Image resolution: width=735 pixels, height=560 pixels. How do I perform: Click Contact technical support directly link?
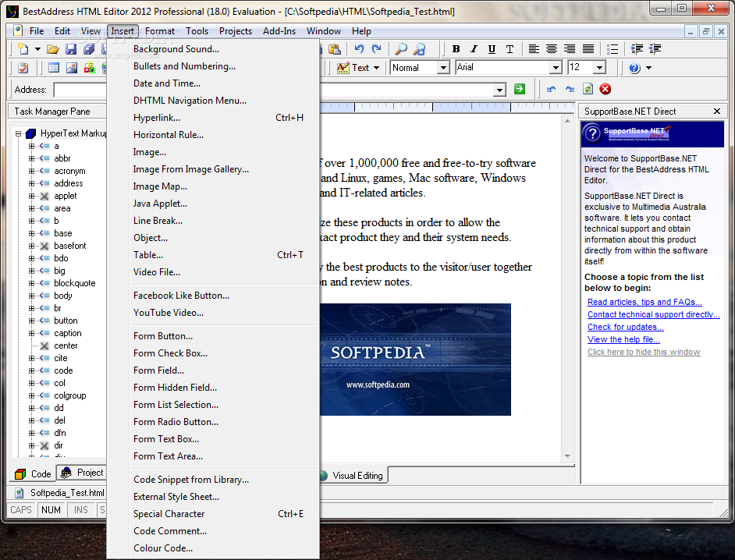(x=653, y=314)
